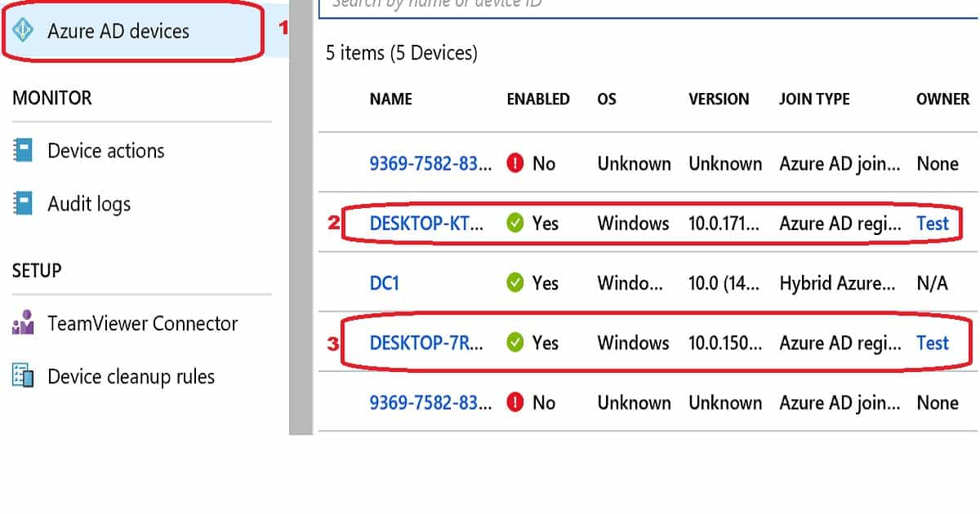Click the red disabled alert icon in the last row
The image size is (980, 514).
tap(515, 402)
